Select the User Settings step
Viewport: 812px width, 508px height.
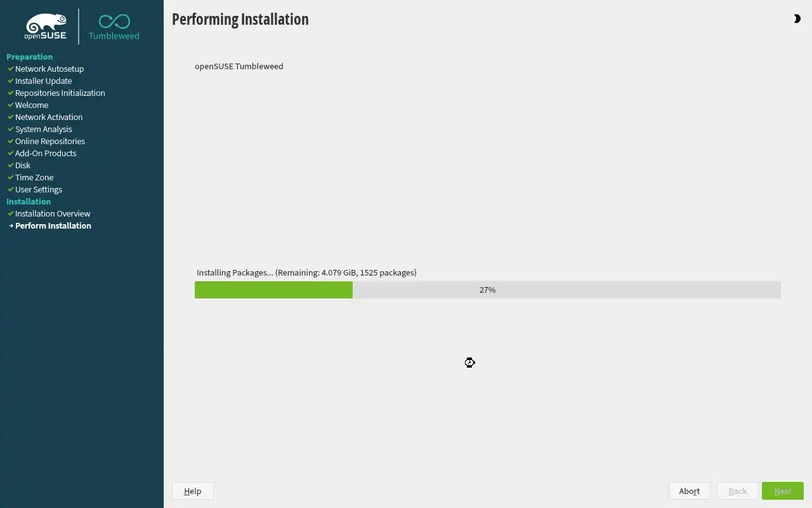39,189
